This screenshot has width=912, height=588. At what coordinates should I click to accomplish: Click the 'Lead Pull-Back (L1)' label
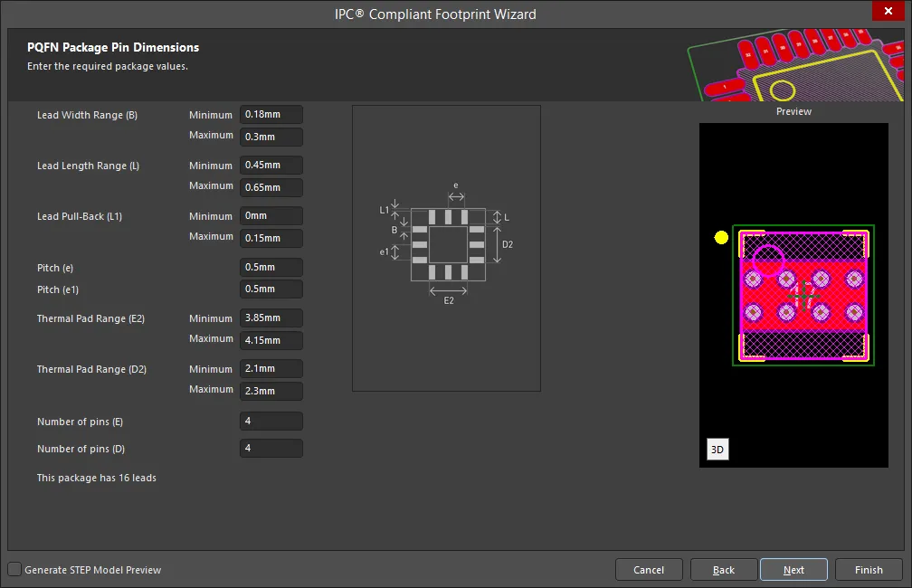coord(80,216)
